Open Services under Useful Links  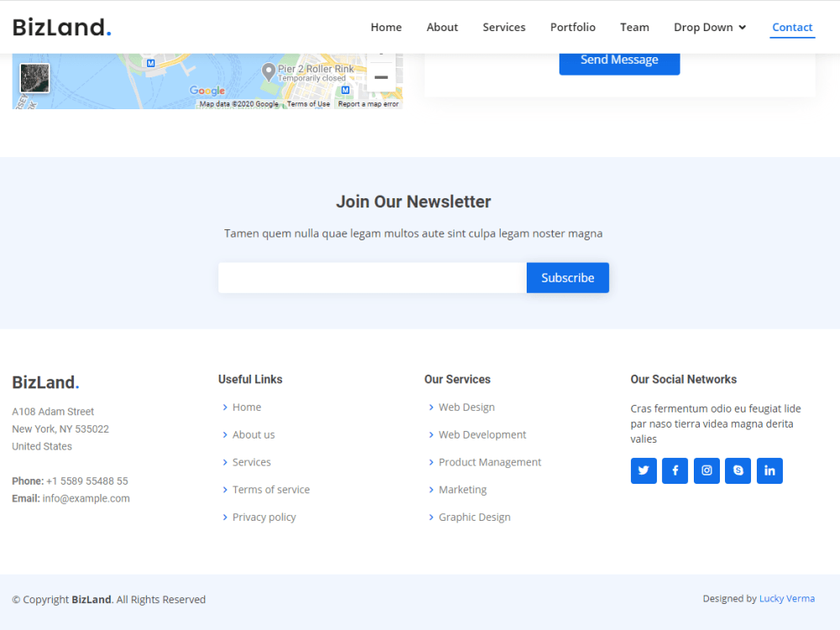(251, 462)
